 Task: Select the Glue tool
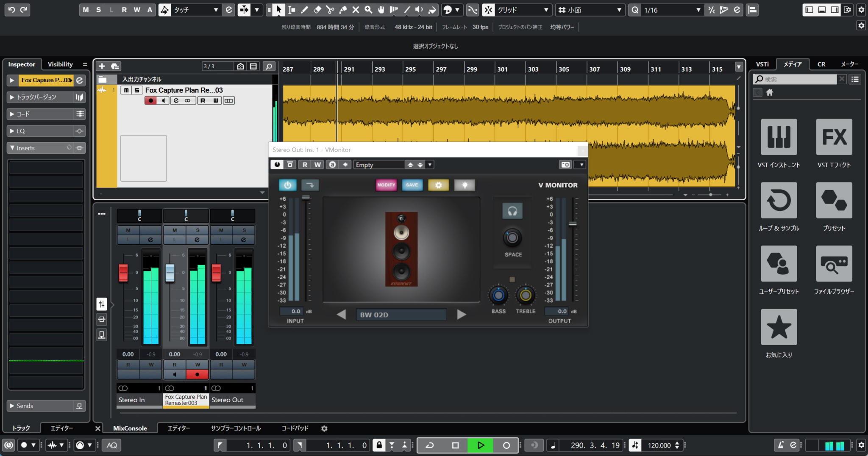click(x=343, y=10)
